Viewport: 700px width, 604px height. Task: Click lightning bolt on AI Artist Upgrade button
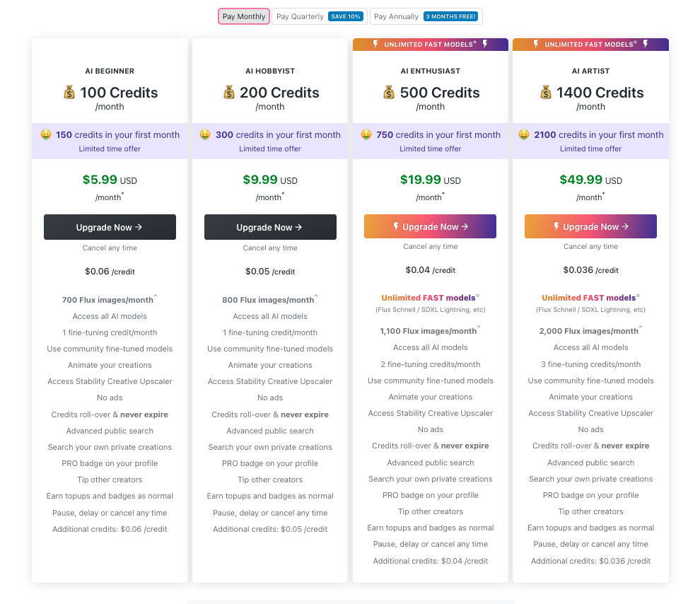point(556,226)
